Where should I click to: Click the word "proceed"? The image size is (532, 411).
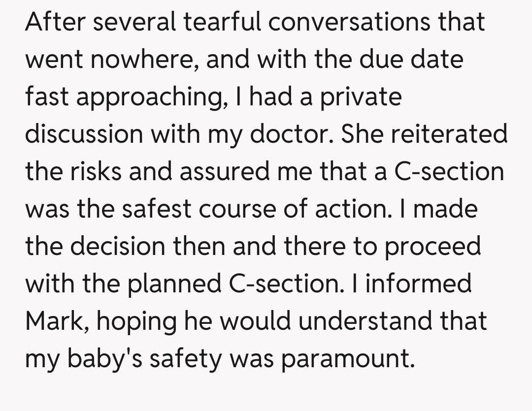pyautogui.click(x=432, y=247)
